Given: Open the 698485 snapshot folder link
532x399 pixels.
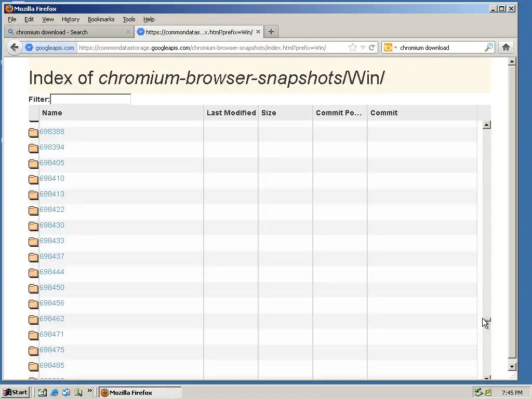Looking at the screenshot, I should (x=52, y=366).
